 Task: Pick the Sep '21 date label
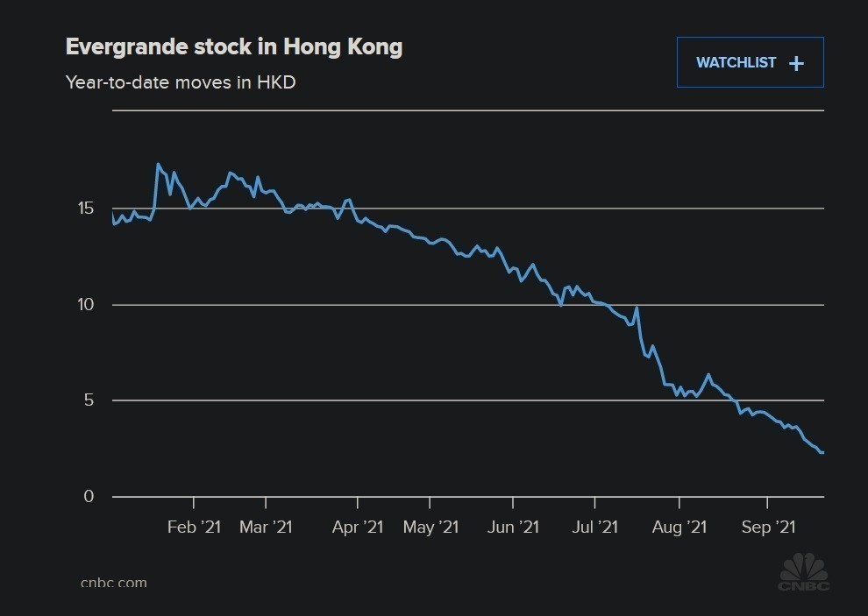coord(768,527)
